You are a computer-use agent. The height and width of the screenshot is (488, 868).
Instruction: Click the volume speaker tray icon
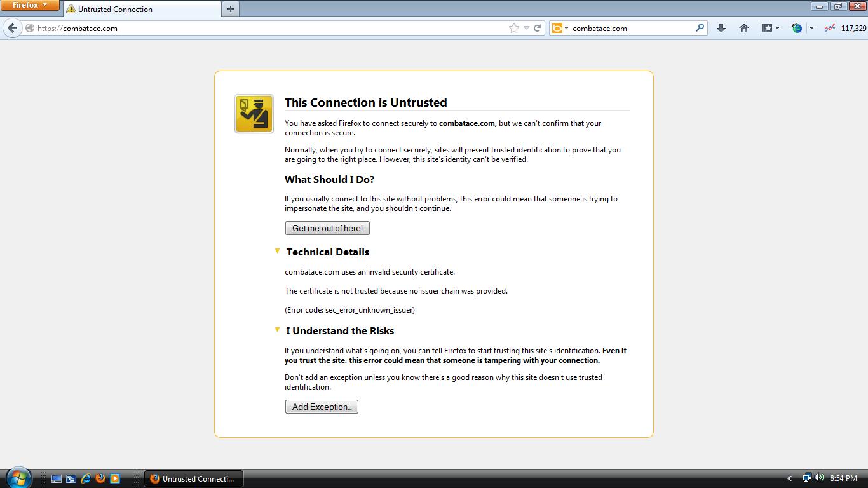click(819, 478)
